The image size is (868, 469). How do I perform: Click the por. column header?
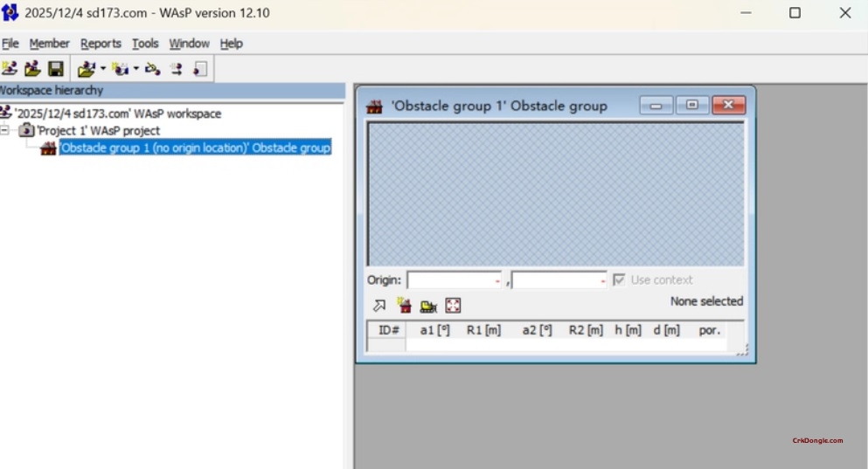click(709, 330)
